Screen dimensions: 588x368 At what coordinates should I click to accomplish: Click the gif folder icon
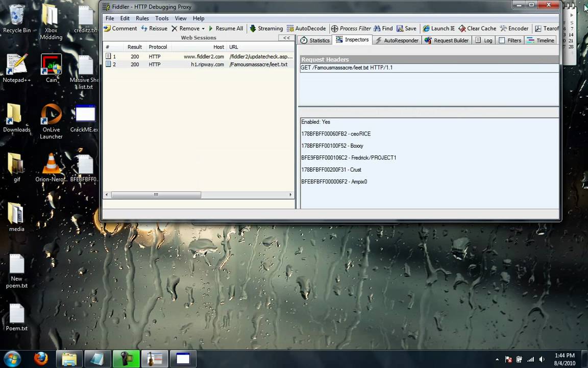click(16, 168)
